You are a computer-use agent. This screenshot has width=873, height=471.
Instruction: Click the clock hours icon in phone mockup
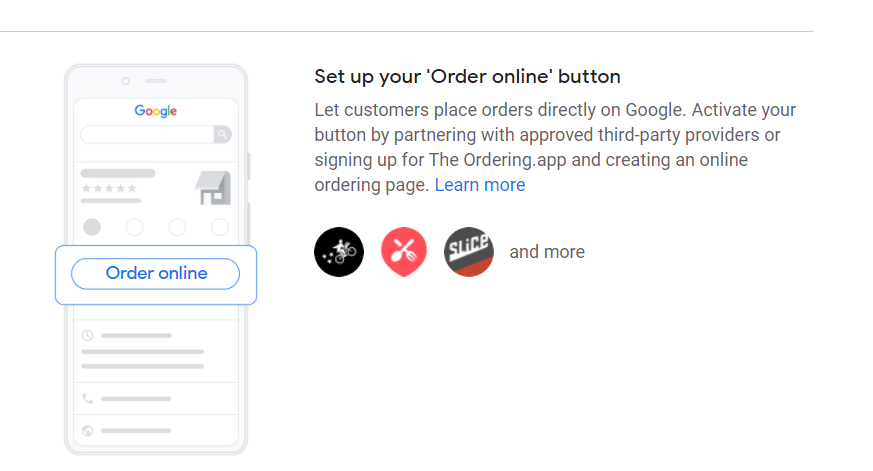tap(87, 336)
